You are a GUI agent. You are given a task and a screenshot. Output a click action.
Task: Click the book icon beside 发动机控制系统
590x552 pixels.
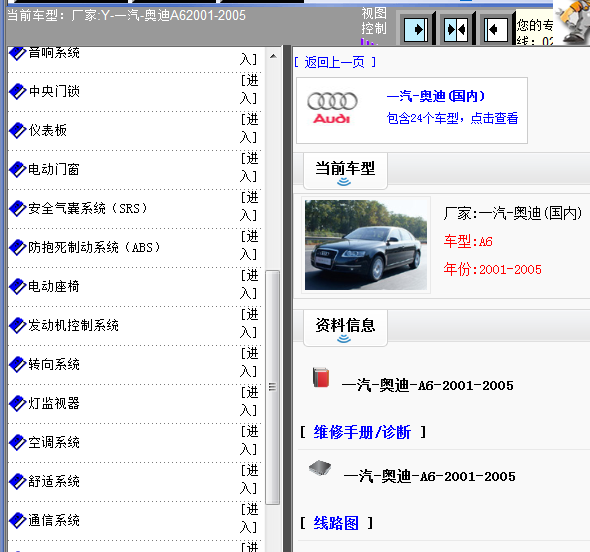[17, 325]
